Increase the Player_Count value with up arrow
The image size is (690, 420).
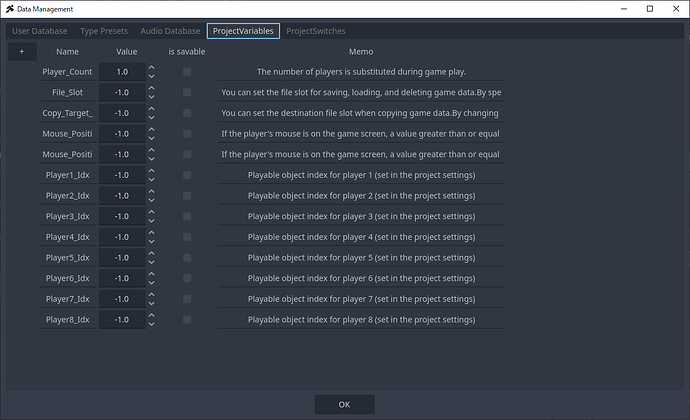[x=151, y=68]
